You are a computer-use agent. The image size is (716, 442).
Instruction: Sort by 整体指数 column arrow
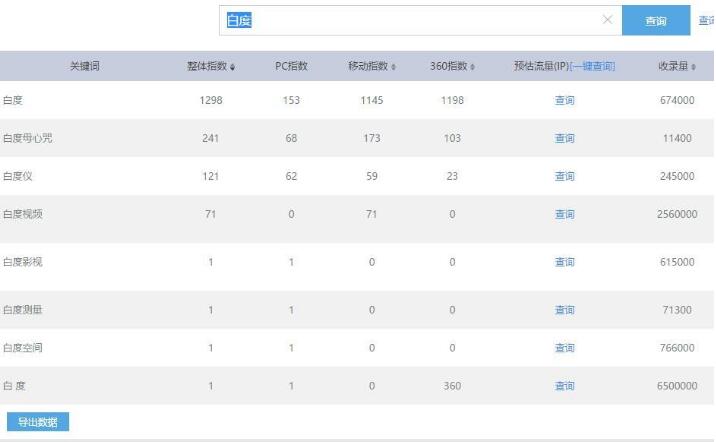point(232,67)
